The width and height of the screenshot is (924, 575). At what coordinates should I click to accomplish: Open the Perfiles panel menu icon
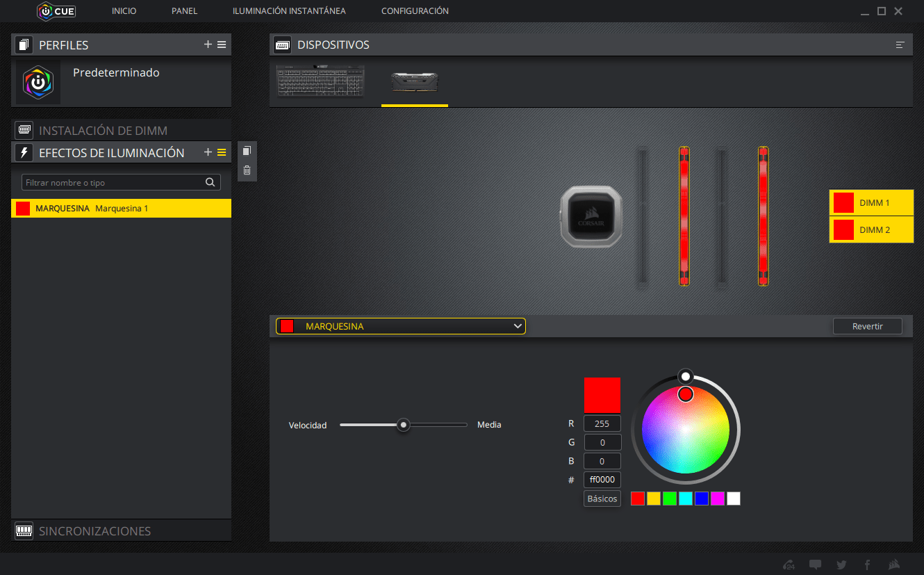[x=222, y=44]
